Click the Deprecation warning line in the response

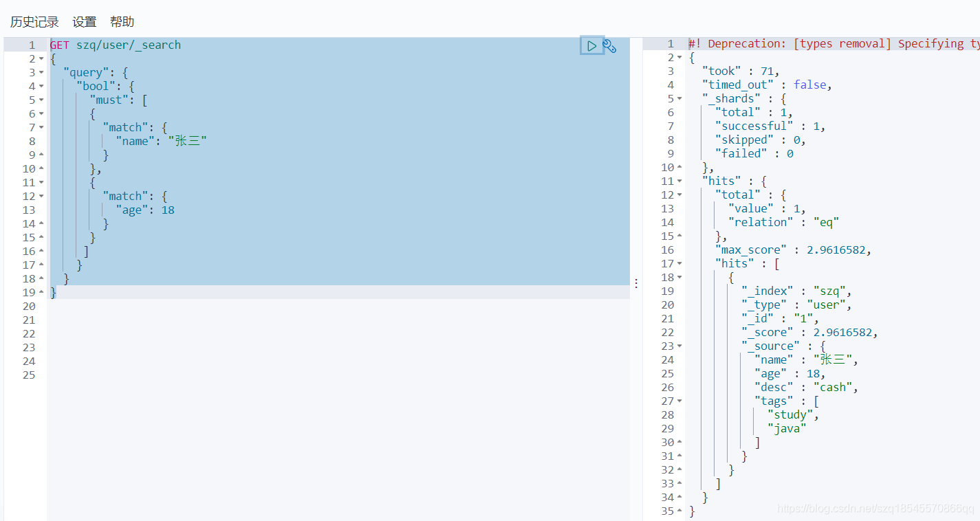pos(834,44)
